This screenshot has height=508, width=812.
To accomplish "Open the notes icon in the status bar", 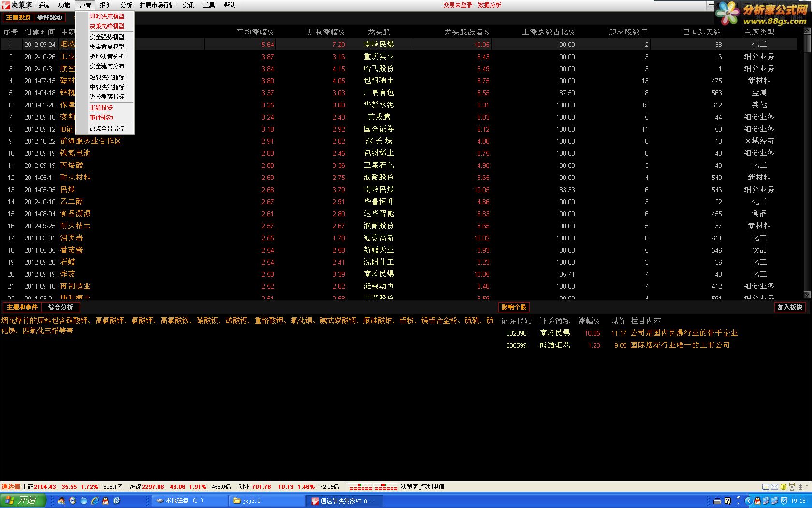I will coord(766,487).
